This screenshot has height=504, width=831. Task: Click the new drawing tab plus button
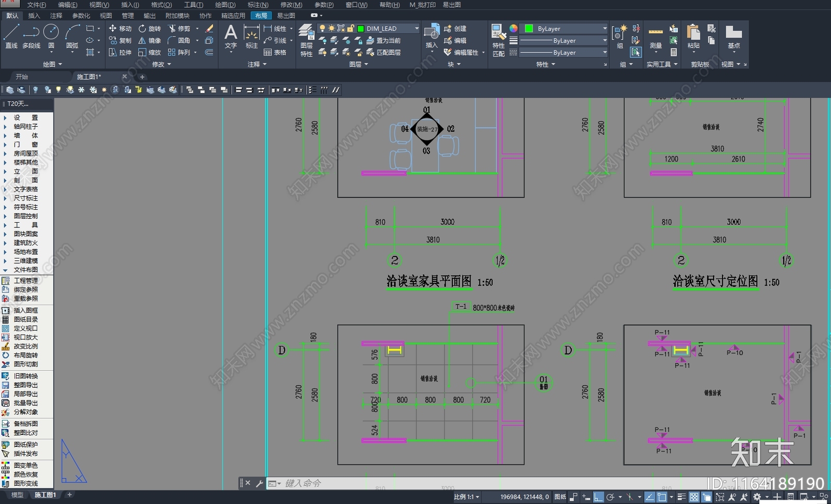coord(142,77)
